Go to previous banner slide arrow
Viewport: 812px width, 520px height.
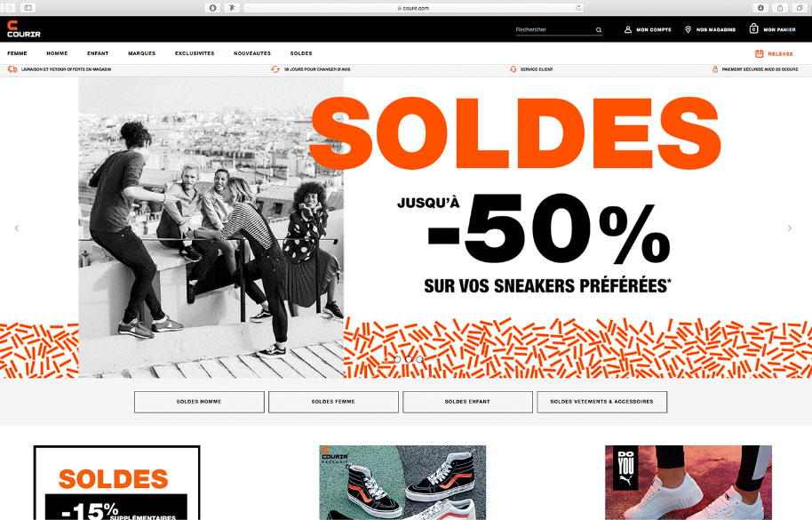17,228
